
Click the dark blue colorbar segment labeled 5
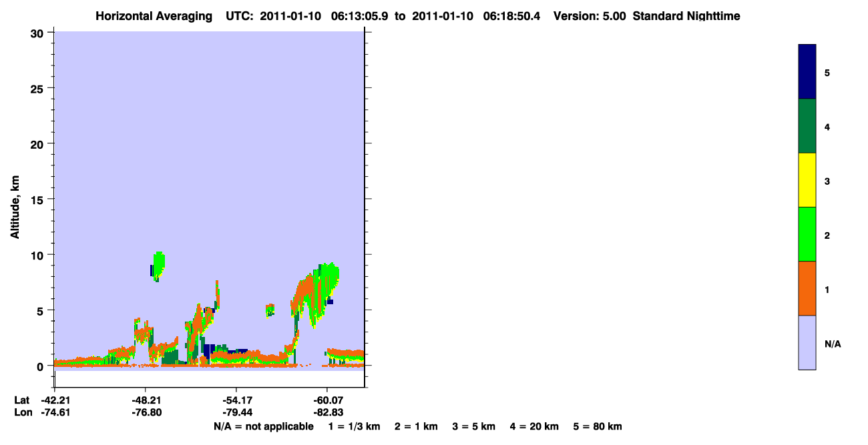pos(807,72)
